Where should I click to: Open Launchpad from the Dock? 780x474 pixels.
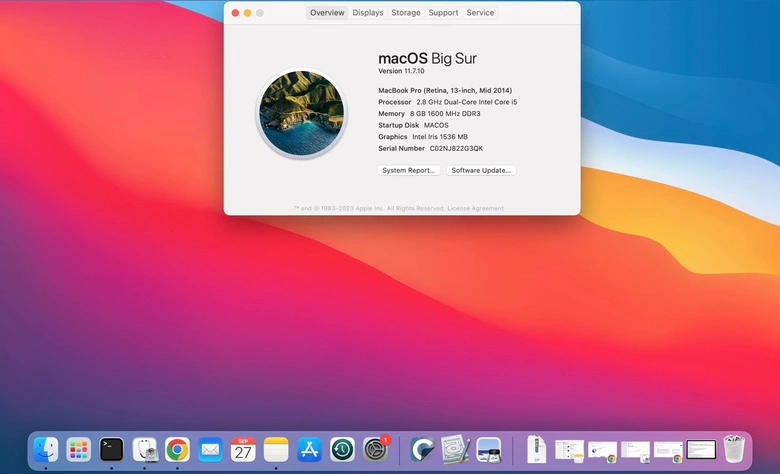(79, 450)
